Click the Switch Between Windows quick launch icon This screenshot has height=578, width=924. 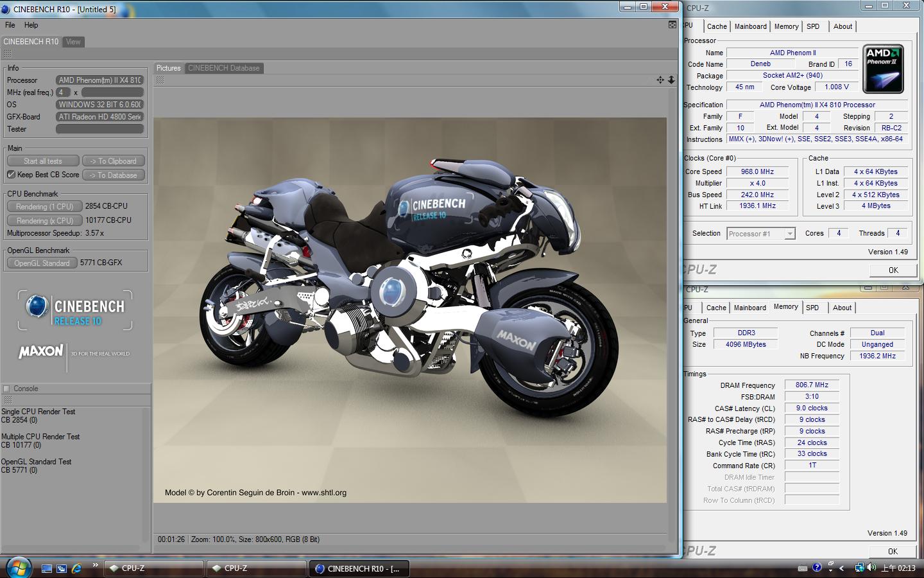click(62, 568)
